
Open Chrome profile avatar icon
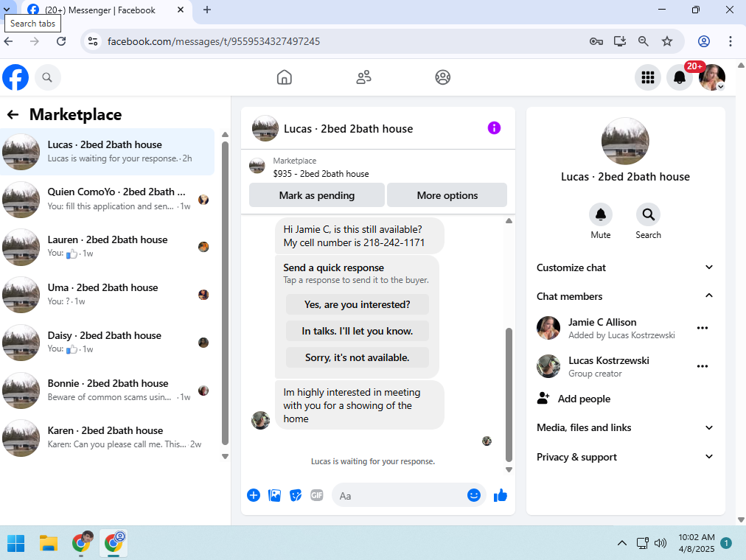[x=704, y=41]
